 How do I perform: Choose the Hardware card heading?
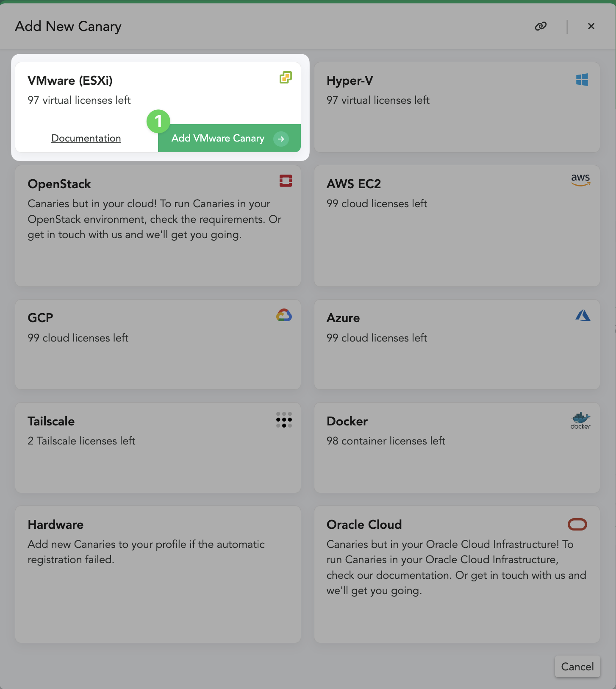pos(55,525)
